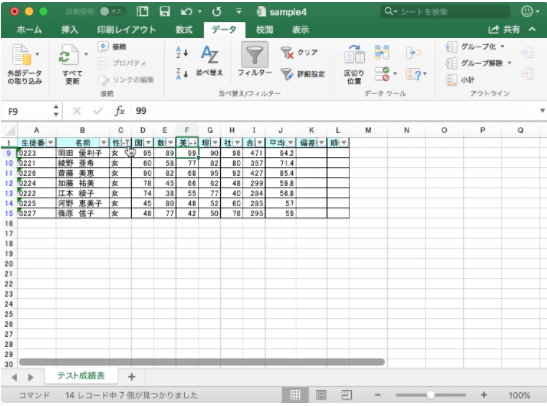
Task: Switch to Page Layout view in status bar
Action: [x=321, y=395]
